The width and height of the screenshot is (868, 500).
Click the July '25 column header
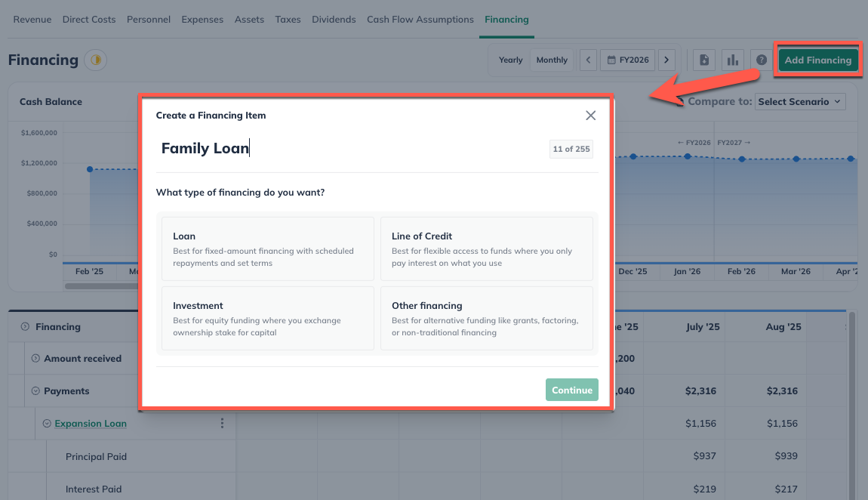[x=703, y=327]
